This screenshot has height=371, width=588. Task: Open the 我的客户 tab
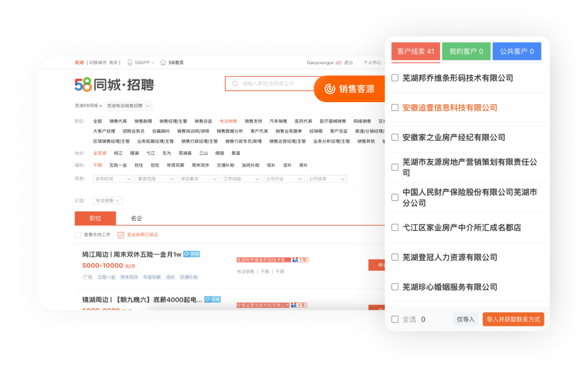(x=466, y=52)
